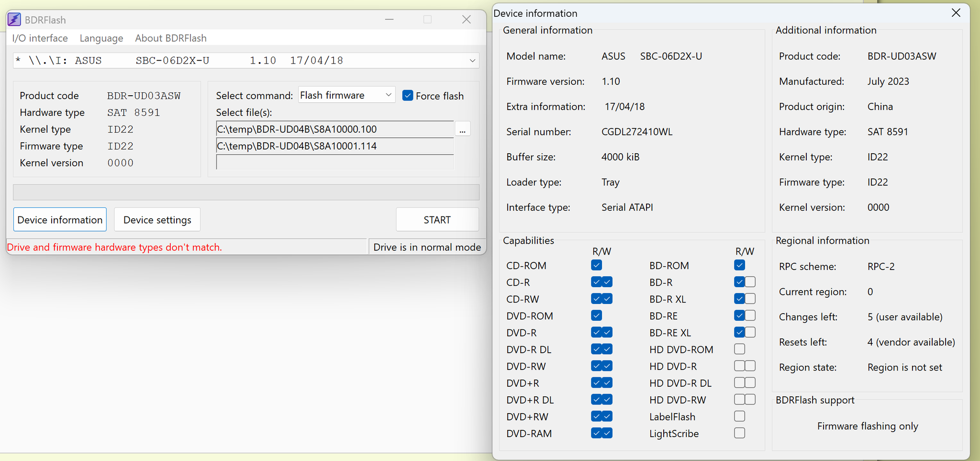This screenshot has width=980, height=461.
Task: Toggle the CD-ROM read checkbox
Action: coord(596,265)
